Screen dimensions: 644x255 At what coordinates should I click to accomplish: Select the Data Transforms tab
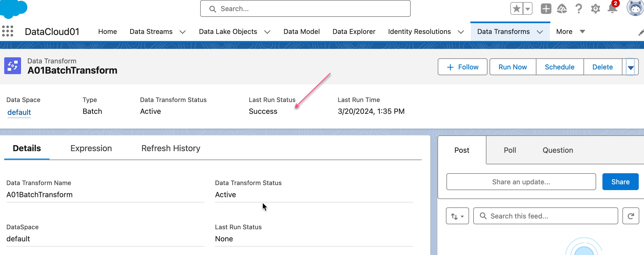(504, 32)
